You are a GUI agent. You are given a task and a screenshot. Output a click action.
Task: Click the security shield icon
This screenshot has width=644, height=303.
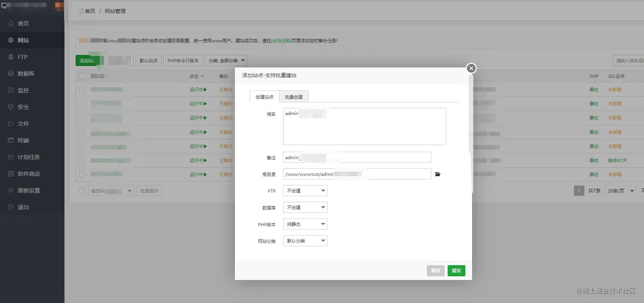(x=11, y=107)
